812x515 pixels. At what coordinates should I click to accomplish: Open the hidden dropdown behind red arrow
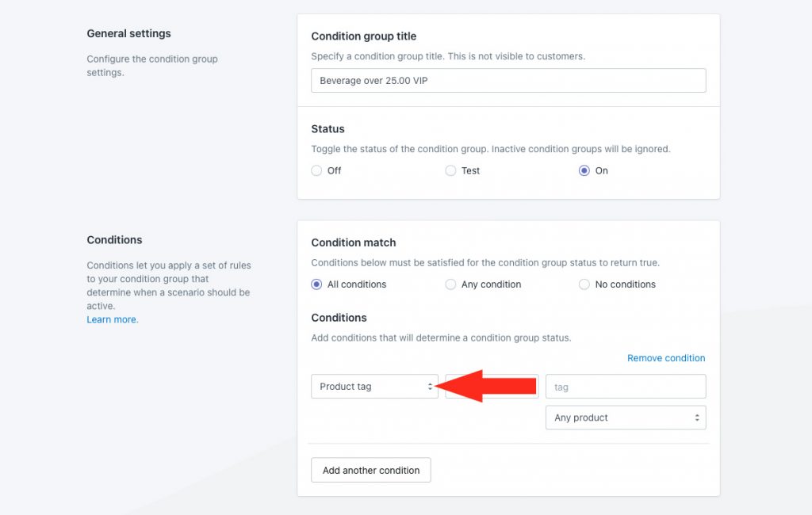click(x=492, y=387)
